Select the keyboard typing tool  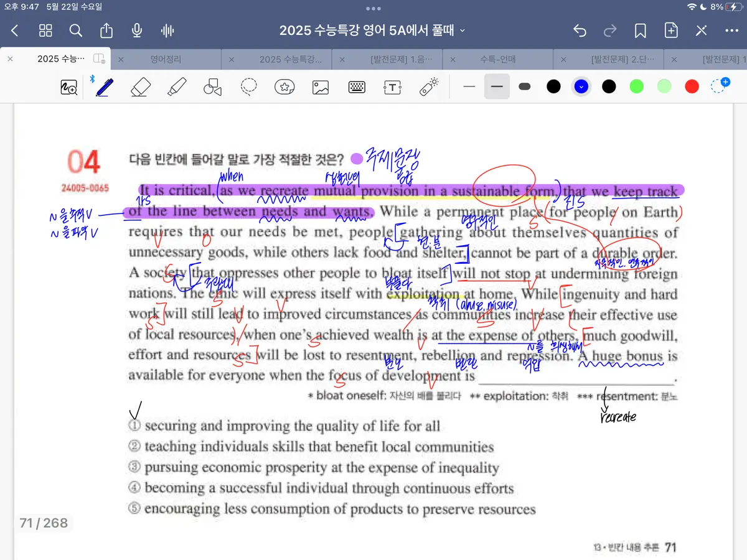[357, 87]
